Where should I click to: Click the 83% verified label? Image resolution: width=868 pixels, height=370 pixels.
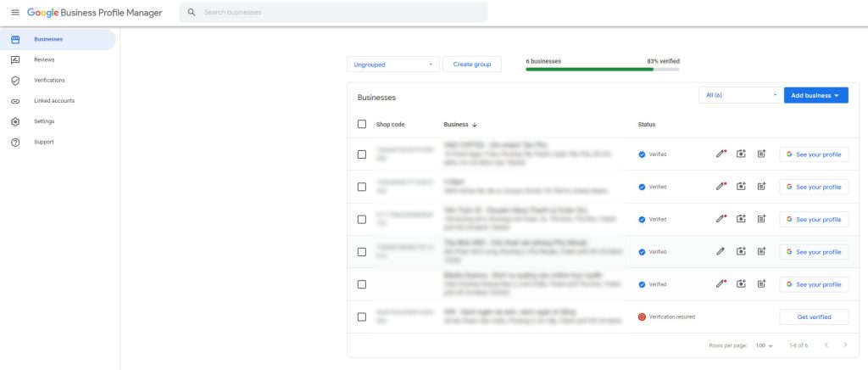coord(663,61)
